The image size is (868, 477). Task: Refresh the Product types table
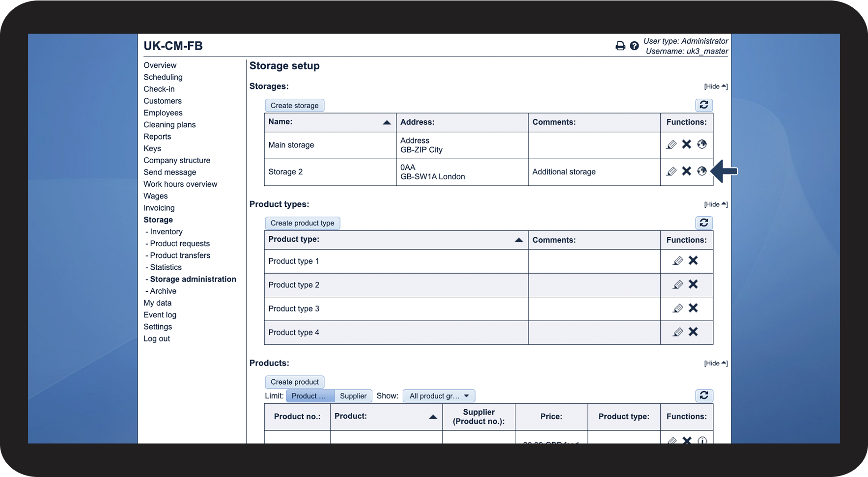coord(704,223)
